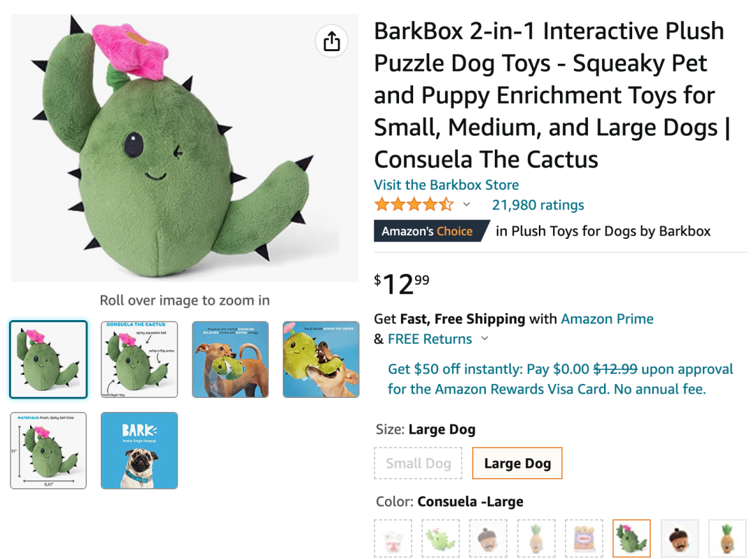Show the labeled cactus features thumbnail
This screenshot has width=756, height=559.
[x=139, y=359]
